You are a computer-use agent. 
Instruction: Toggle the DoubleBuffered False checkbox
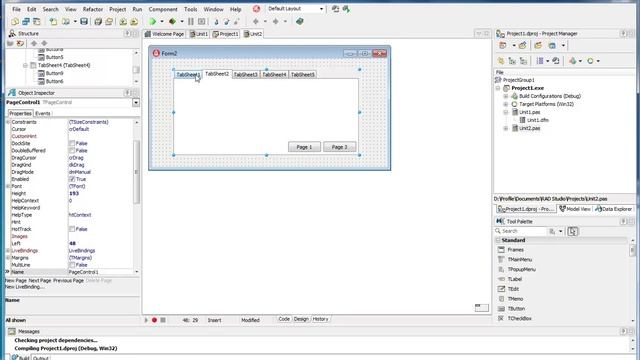(72, 151)
